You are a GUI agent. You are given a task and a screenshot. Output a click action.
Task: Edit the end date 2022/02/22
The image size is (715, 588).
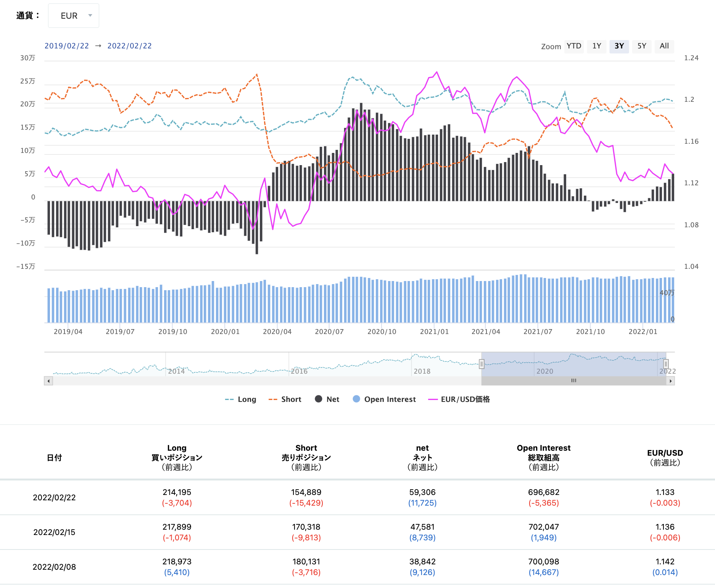click(x=129, y=46)
